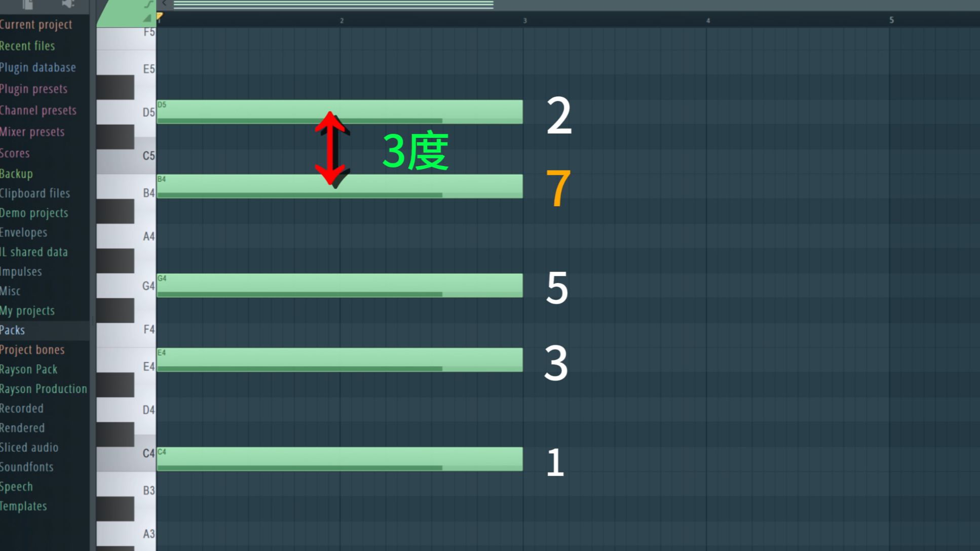
Task: Expand the Rayson Production folder
Action: click(44, 388)
